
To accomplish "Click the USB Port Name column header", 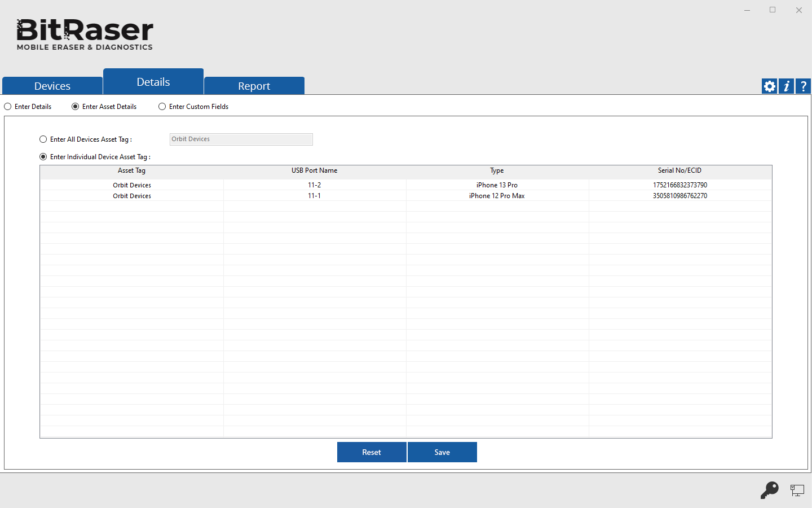I will point(315,170).
